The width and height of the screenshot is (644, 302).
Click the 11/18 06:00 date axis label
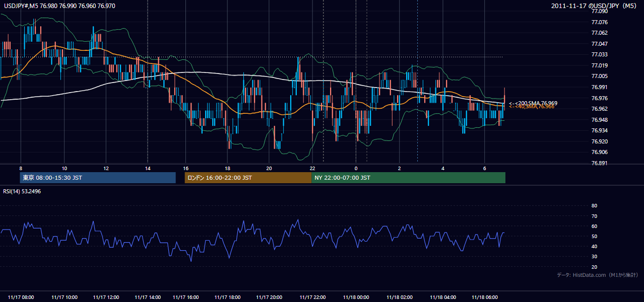point(485,297)
